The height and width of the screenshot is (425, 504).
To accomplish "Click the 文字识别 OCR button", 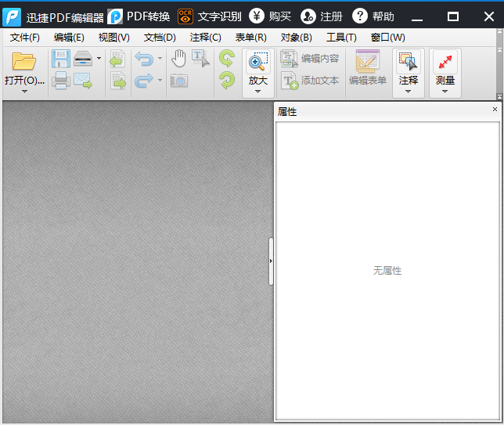I will pos(210,16).
